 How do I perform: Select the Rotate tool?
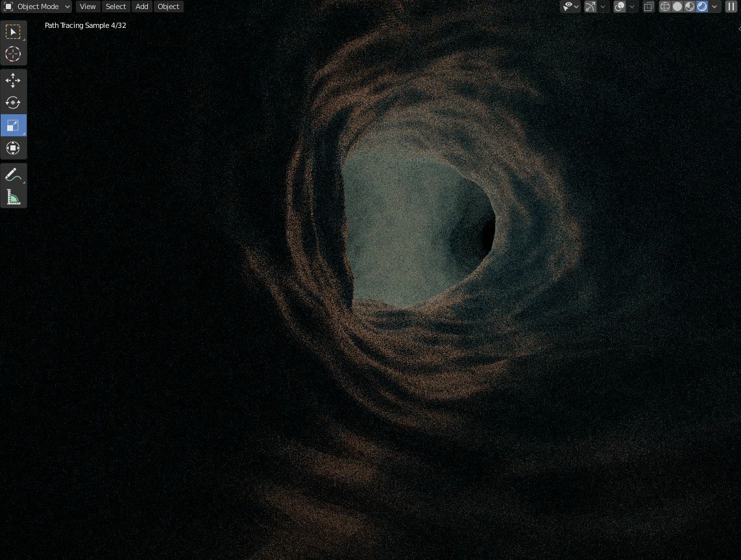pyautogui.click(x=13, y=103)
